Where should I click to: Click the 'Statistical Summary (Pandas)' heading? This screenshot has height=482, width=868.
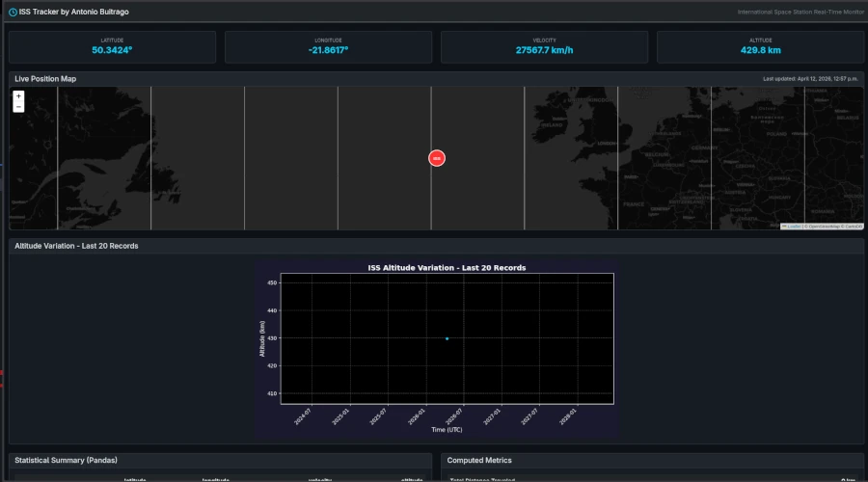click(66, 461)
